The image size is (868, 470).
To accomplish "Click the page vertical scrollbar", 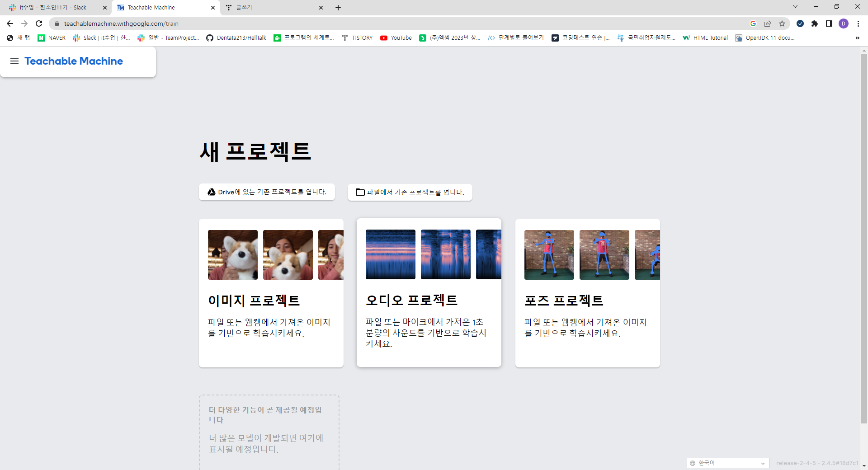I will pos(864,239).
